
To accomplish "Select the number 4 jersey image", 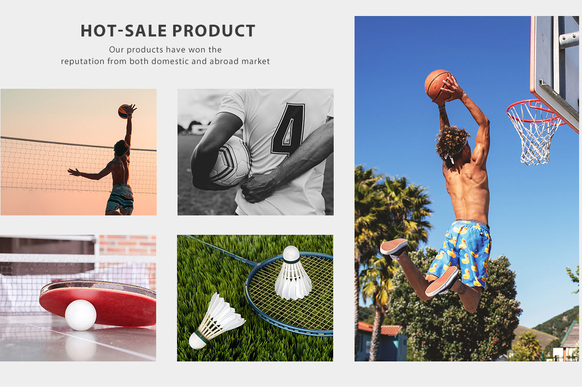I will (x=256, y=152).
